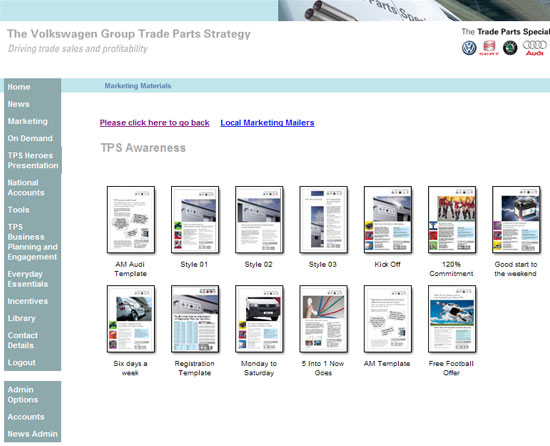Open the Good start to the weekend thumbnail
Image resolution: width=550 pixels, height=446 pixels.
(516, 220)
